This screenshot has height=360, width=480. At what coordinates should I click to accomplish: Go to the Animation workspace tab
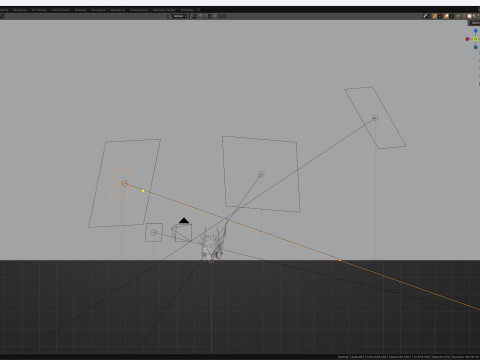pyautogui.click(x=99, y=10)
